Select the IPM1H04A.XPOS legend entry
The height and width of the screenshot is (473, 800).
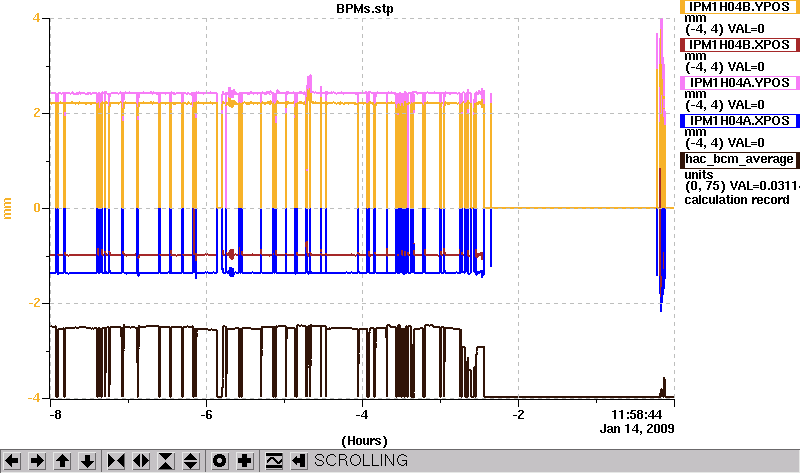pos(740,121)
